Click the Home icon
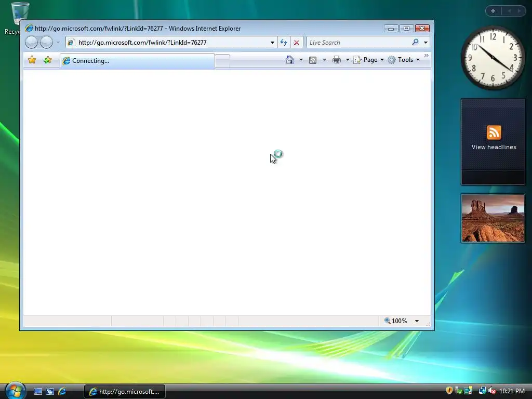 coord(290,60)
